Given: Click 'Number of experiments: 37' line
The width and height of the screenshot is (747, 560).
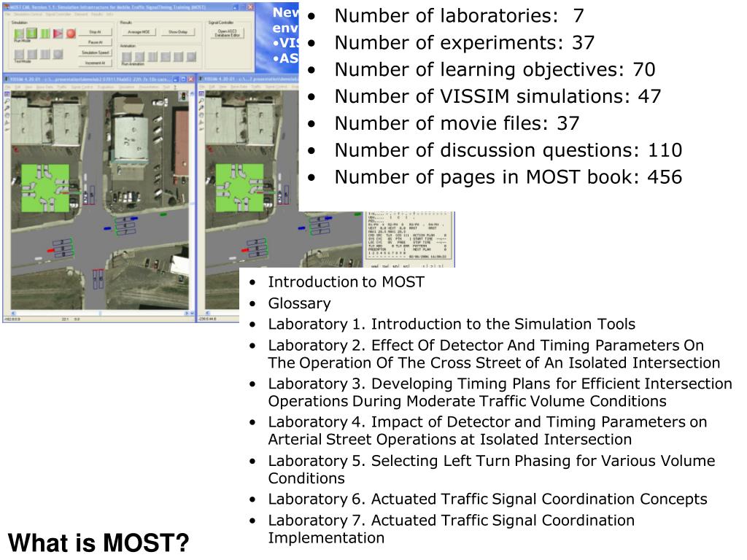Looking at the screenshot, I should 464,43.
